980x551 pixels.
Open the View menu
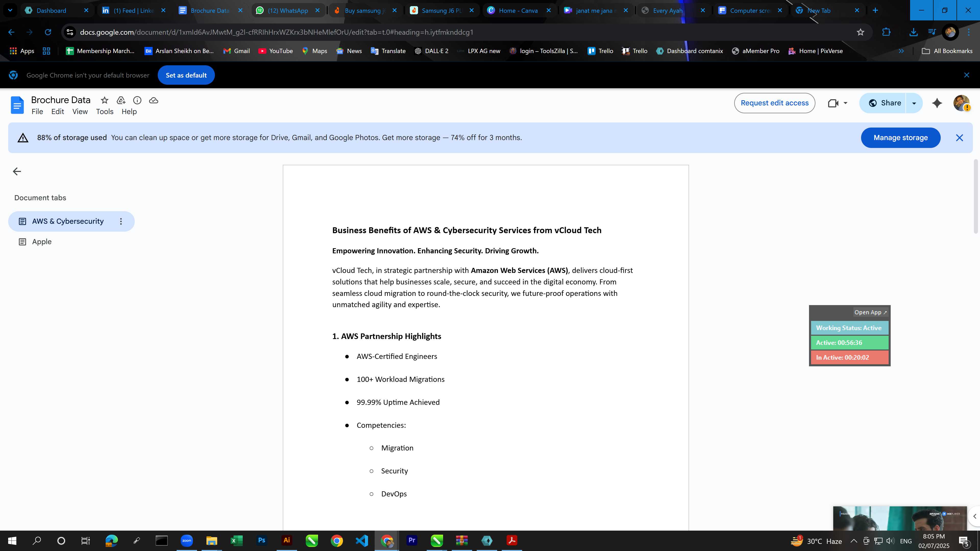pos(80,112)
